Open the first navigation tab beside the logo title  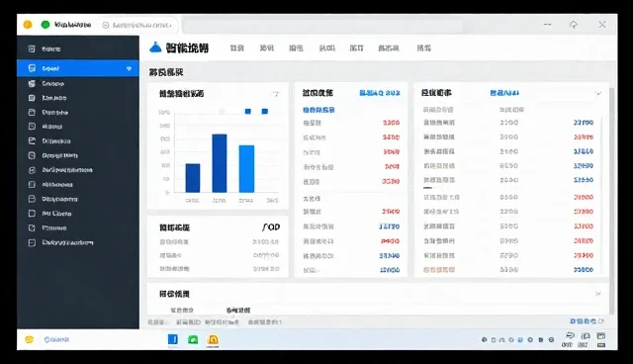237,48
